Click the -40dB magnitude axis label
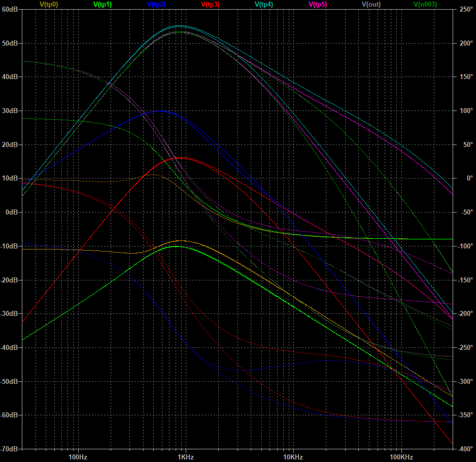Image resolution: width=476 pixels, height=462 pixels. click(x=10, y=347)
